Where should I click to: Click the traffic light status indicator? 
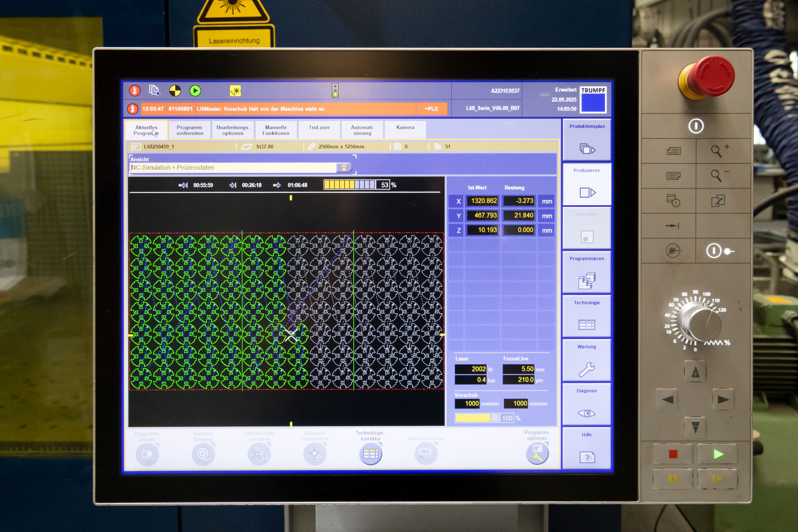pyautogui.click(x=335, y=91)
